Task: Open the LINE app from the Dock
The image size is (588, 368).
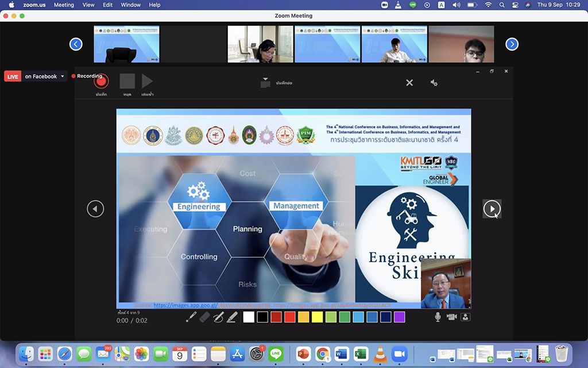Action: point(276,354)
